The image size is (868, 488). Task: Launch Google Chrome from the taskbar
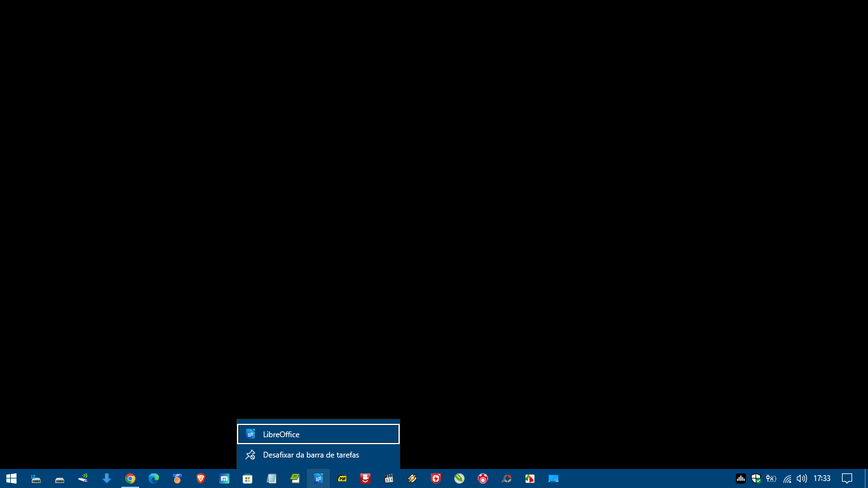click(x=130, y=478)
